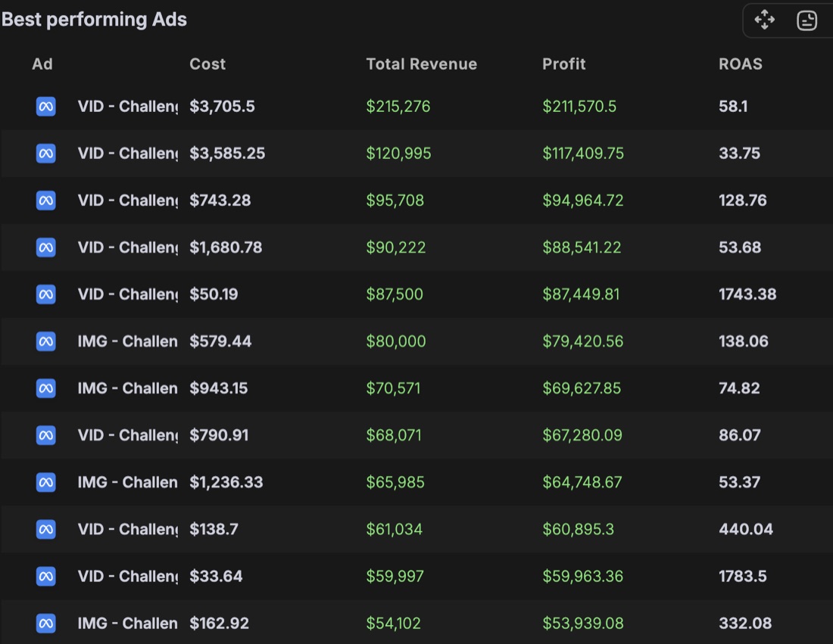Click ROAS value 1783.5
833x644 pixels.
(743, 576)
